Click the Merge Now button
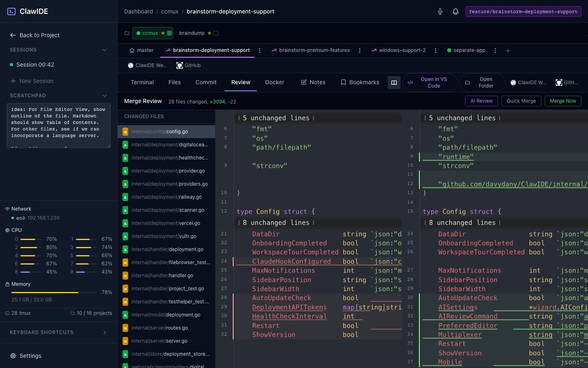The width and height of the screenshot is (588, 368). coord(563,101)
